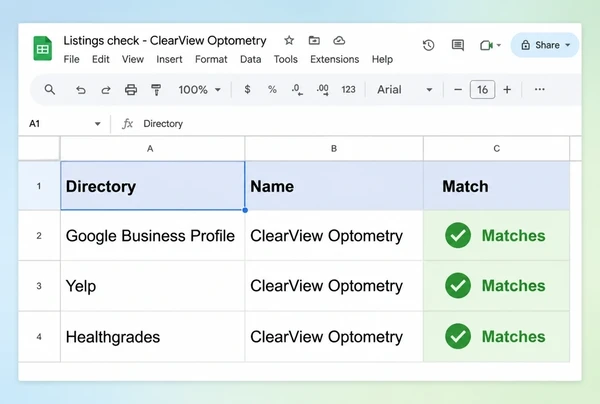Select the Directory header cell
Viewport: 600px width, 404px height.
pos(152,186)
